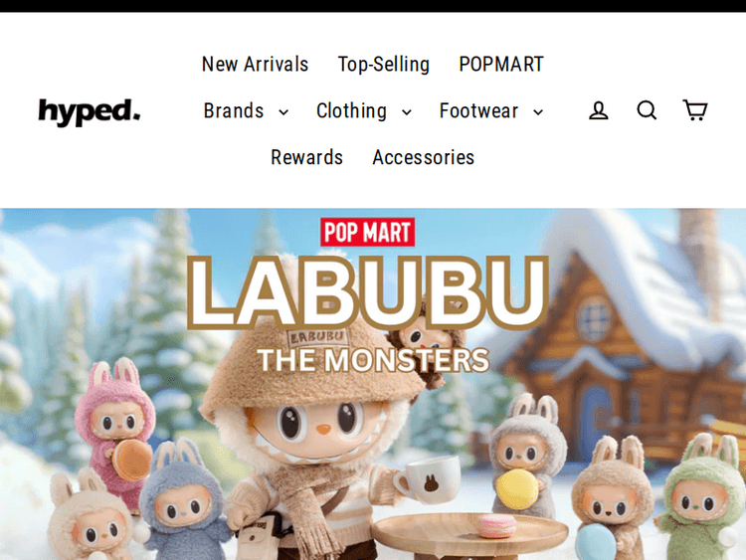The width and height of the screenshot is (746, 560).
Task: Select the POPMART menu link
Action: coord(501,65)
